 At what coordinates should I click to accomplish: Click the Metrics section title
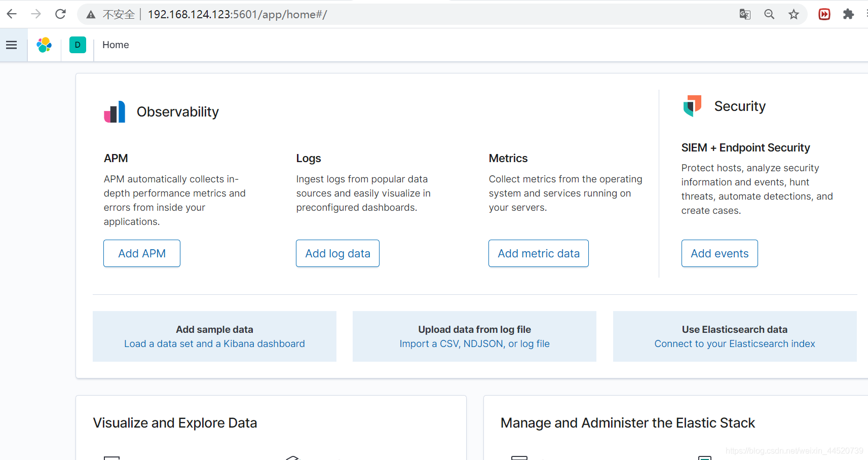point(508,158)
